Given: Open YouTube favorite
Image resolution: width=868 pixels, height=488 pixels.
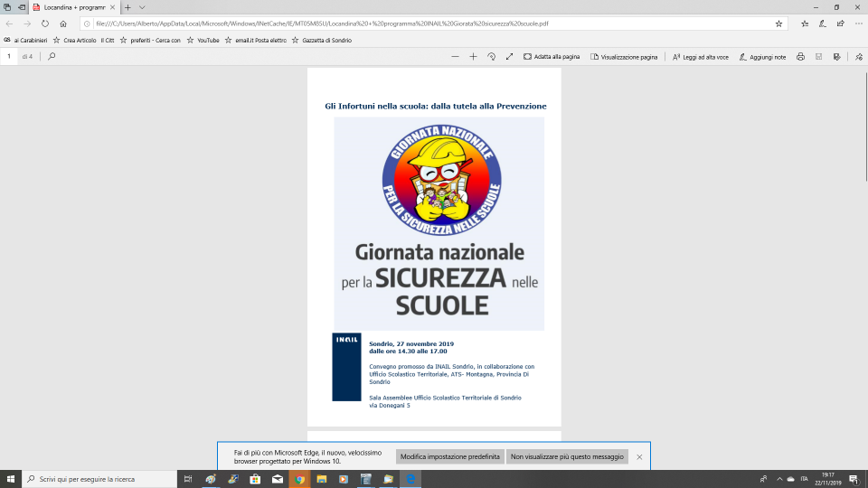Looking at the screenshot, I should [203, 41].
